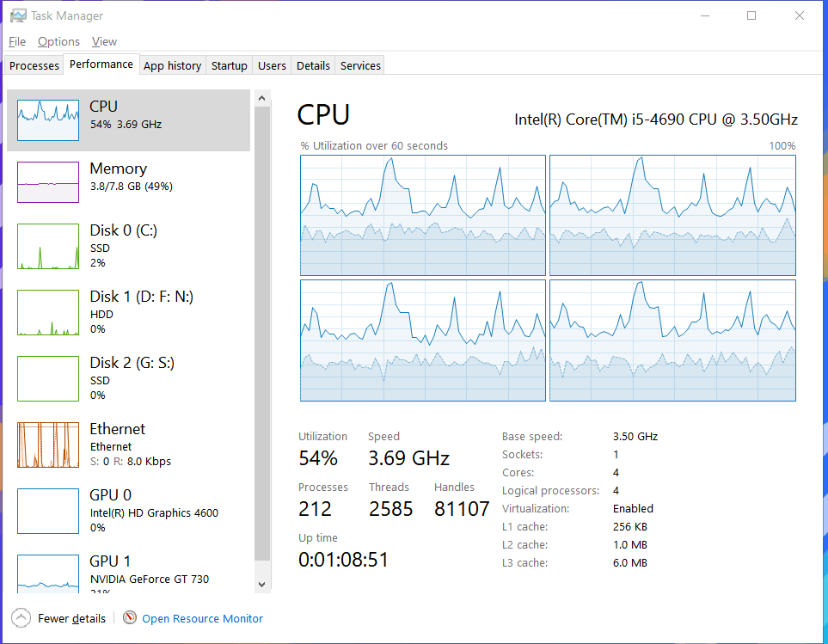Click the large '54%' utilization value
Viewport: 828px width, 644px height.
318,457
